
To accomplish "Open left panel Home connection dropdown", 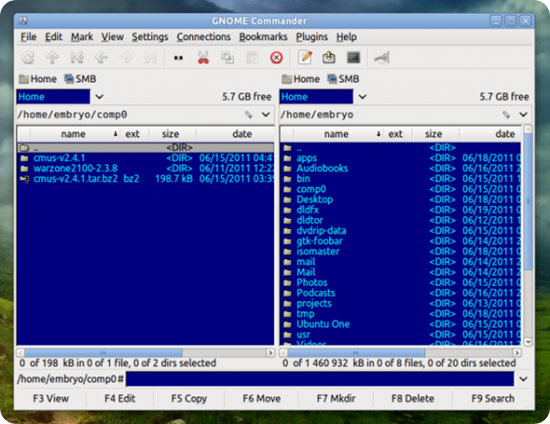I will pos(100,96).
